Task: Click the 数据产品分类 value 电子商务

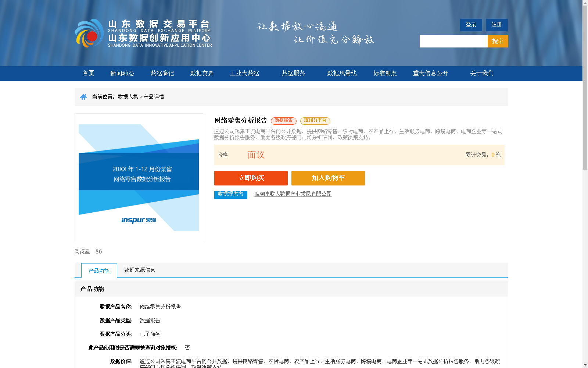Action: coord(150,334)
